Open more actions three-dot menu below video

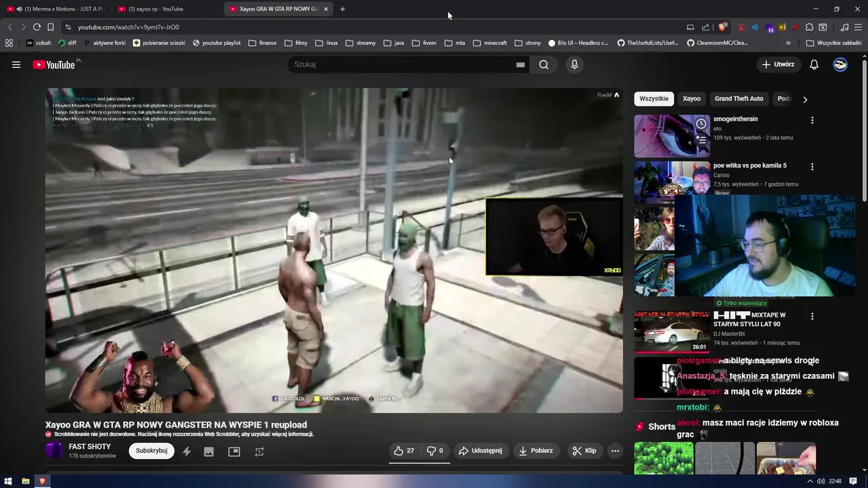pos(615,451)
